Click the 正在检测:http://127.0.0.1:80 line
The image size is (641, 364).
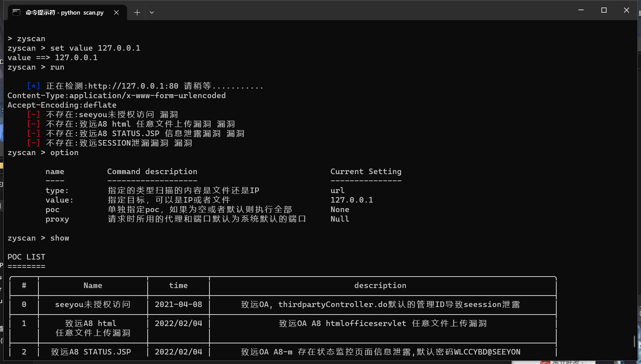[145, 86]
